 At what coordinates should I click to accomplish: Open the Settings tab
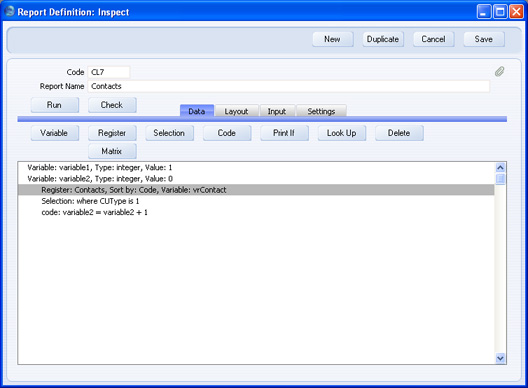tap(321, 111)
